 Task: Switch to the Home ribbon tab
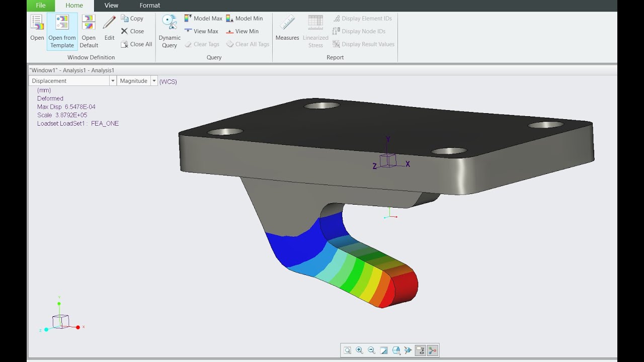coord(74,6)
